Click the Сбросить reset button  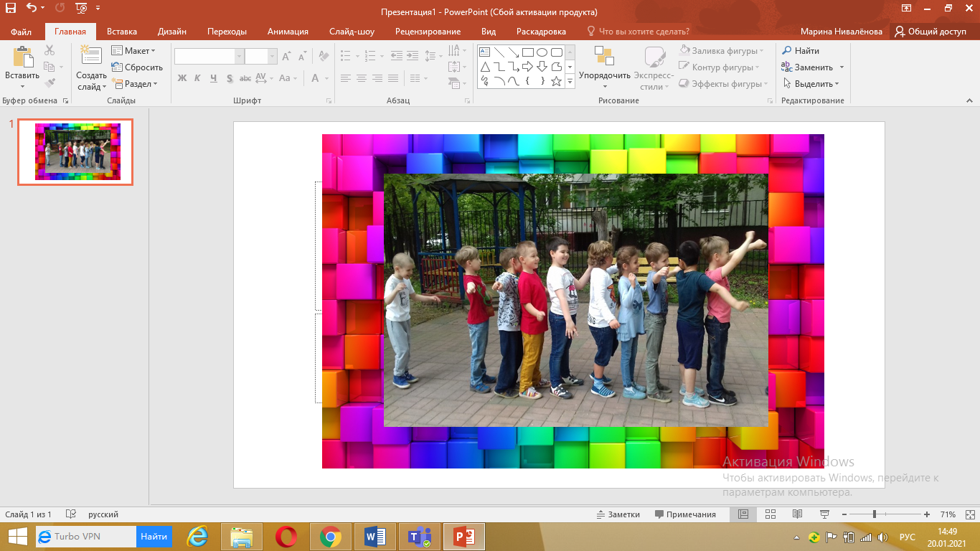click(137, 67)
